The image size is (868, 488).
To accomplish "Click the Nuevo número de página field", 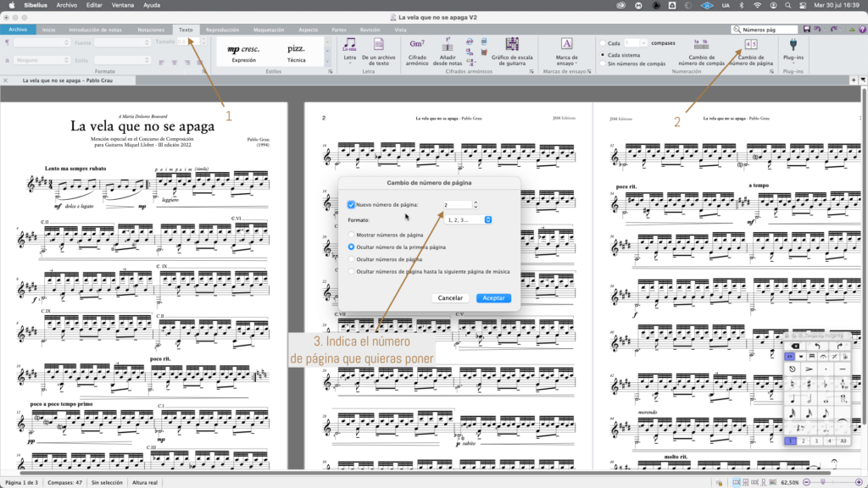I will tap(456, 204).
